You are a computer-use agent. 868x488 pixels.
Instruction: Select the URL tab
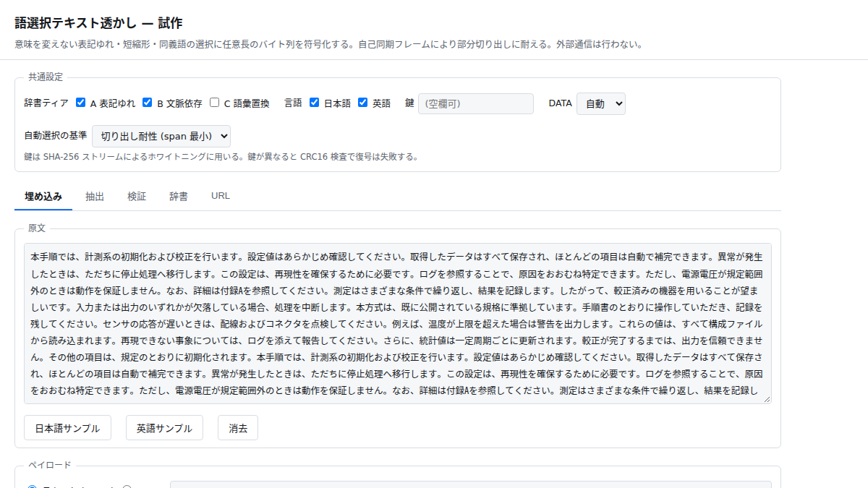coord(221,196)
